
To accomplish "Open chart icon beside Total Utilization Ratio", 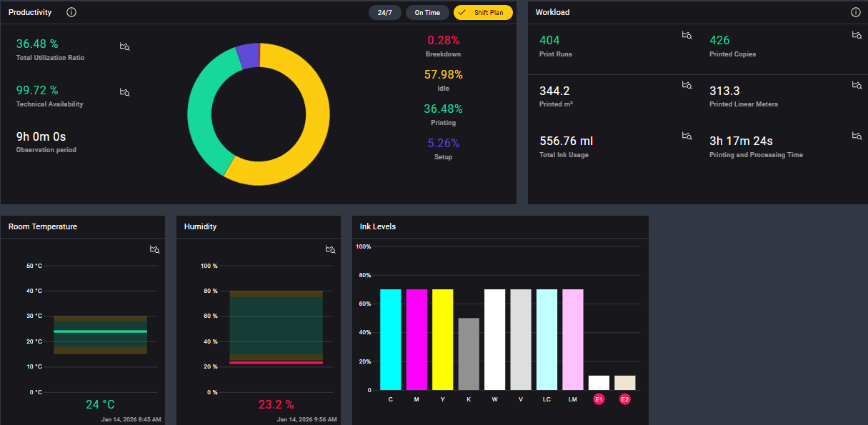I will [124, 46].
